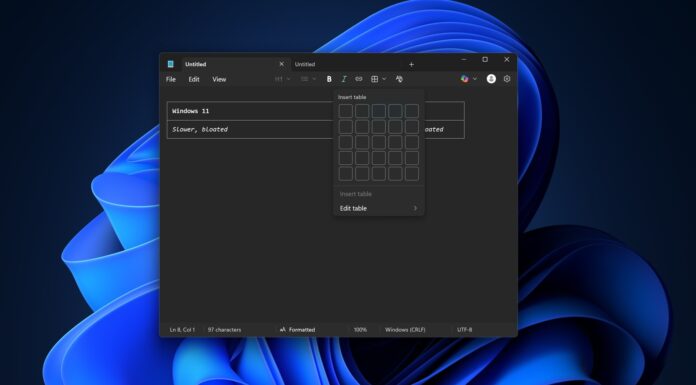Insert a hyperlink using the link icon
Screen dimensions: 696x385
[x=359, y=79]
